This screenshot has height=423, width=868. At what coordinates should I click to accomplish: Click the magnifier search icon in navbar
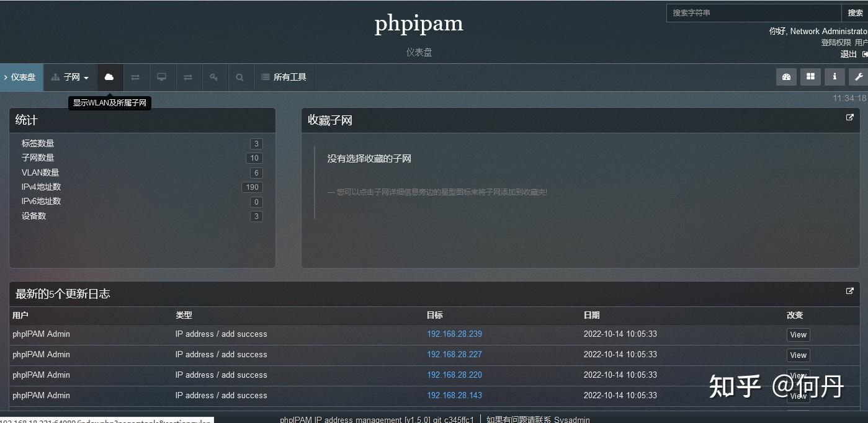click(240, 77)
